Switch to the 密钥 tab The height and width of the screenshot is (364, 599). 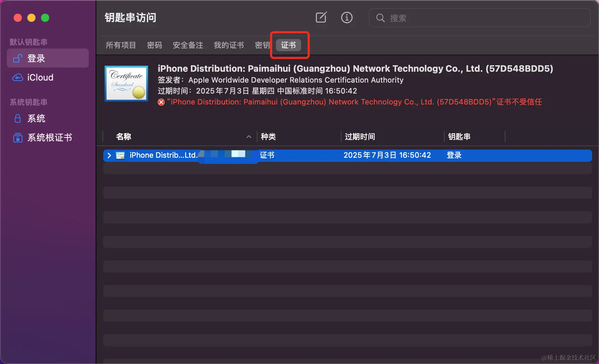pyautogui.click(x=262, y=45)
